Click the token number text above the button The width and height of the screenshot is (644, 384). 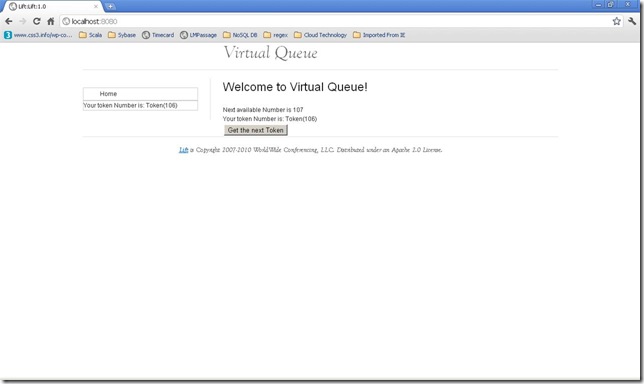(270, 119)
